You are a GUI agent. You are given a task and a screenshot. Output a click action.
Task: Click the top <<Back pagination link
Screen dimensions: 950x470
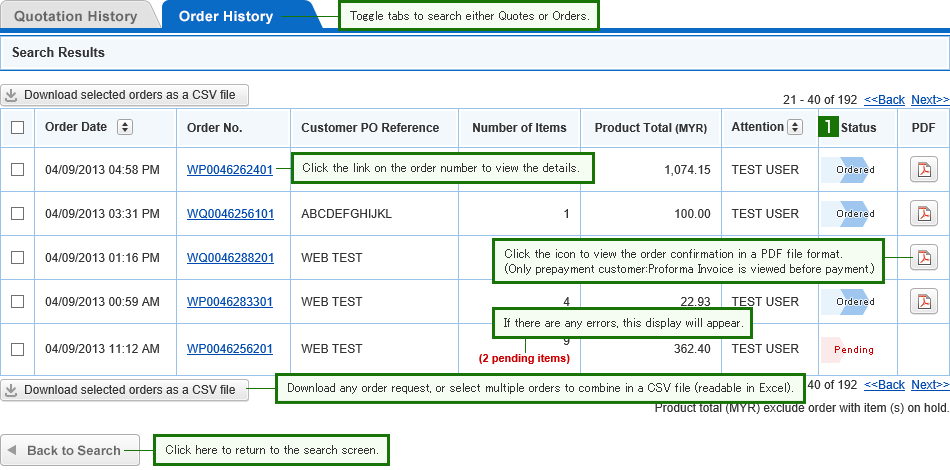pos(884,100)
